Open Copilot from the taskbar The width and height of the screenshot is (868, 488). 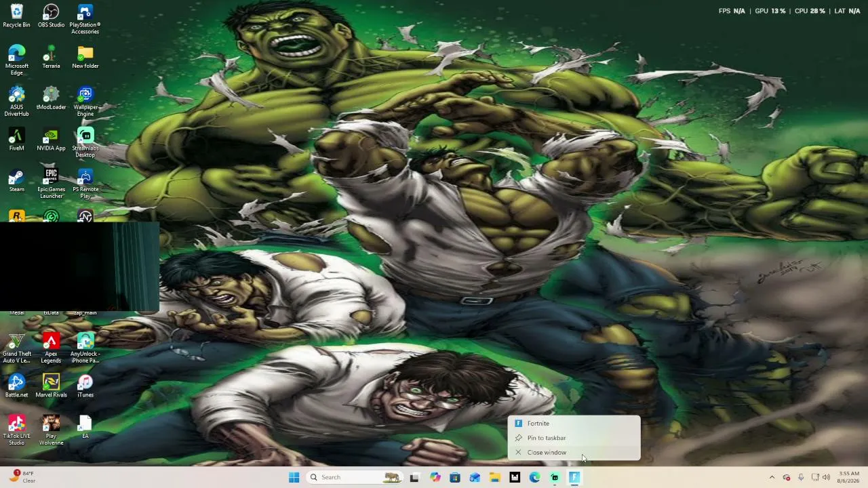[435, 477]
